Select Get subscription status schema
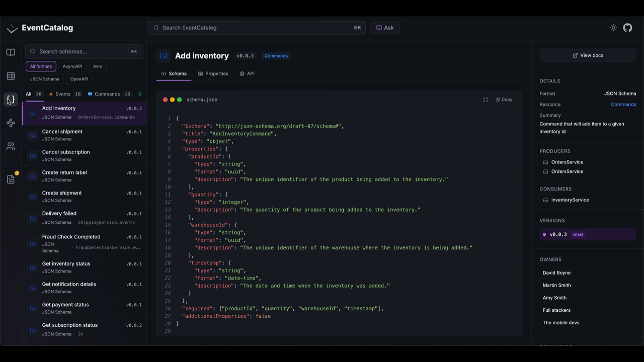Viewport: 644px width, 362px height. 85,329
